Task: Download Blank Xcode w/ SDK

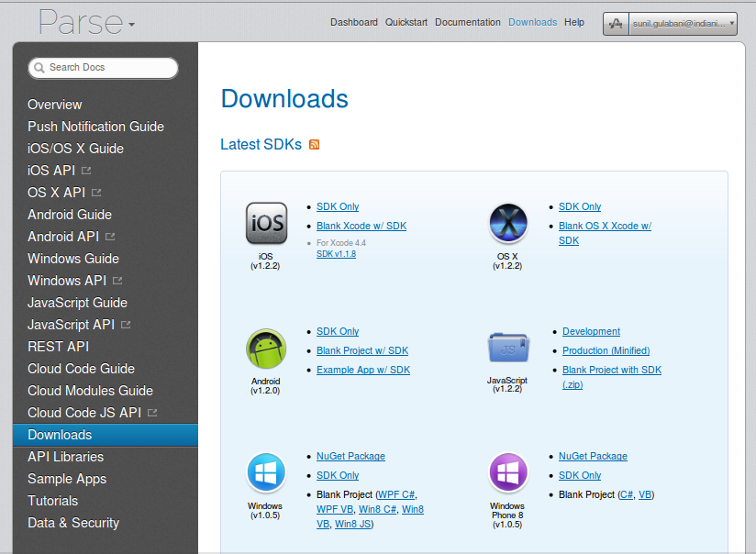Action: 361,226
